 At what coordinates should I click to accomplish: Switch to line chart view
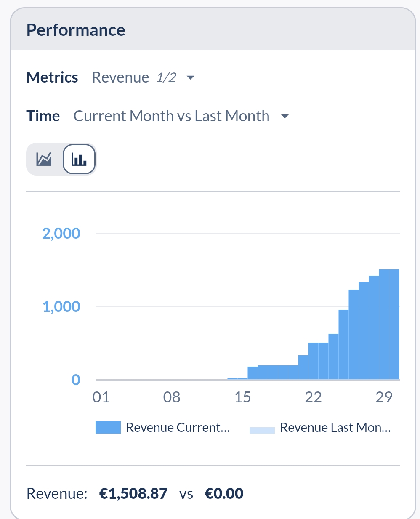click(x=44, y=159)
